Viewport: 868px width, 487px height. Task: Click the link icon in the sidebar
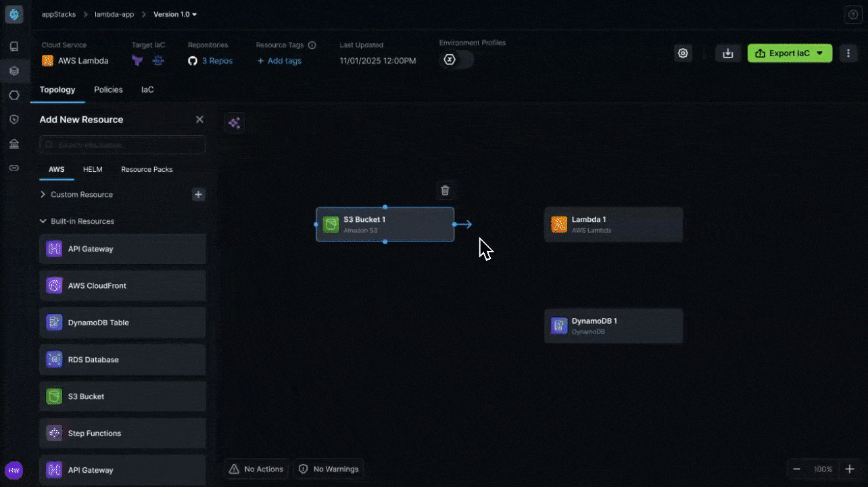pos(14,168)
